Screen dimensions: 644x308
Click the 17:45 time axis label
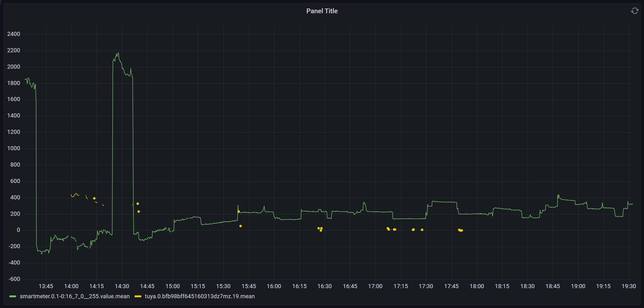click(451, 286)
